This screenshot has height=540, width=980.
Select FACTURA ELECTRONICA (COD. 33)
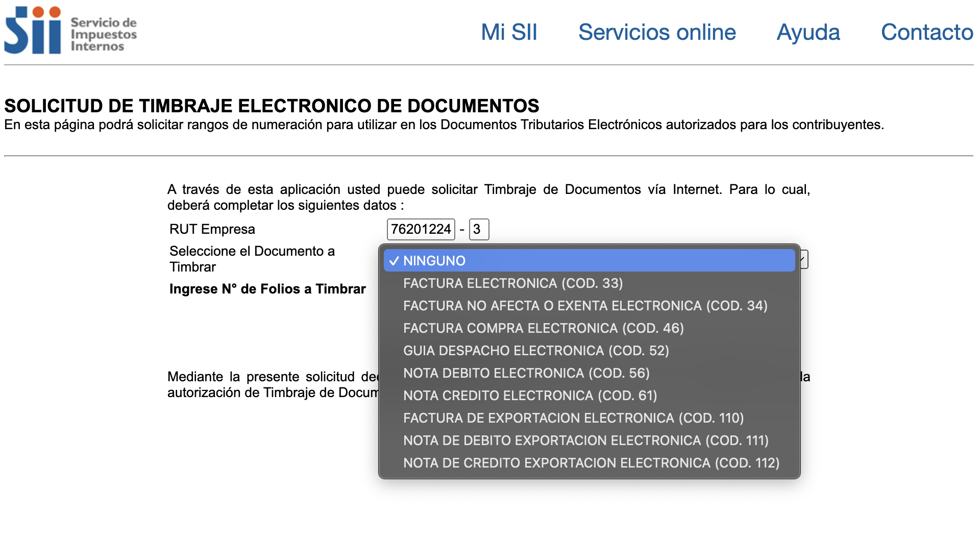click(x=590, y=283)
